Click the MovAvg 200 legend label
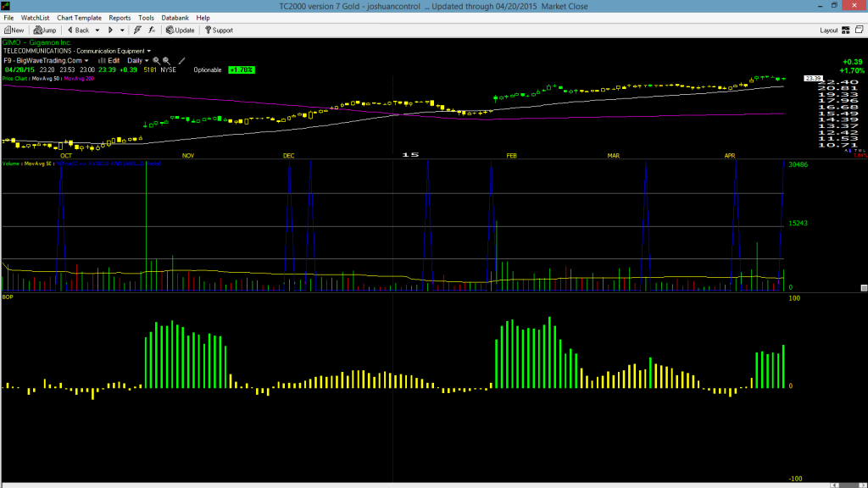 click(x=79, y=79)
